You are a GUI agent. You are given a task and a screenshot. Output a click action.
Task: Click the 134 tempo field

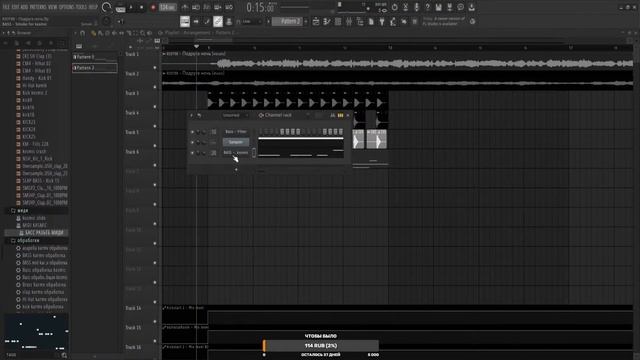[x=167, y=7]
